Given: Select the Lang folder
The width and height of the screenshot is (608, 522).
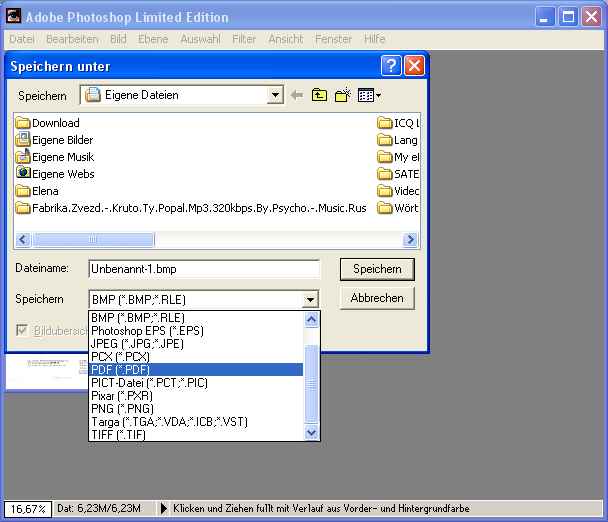Looking at the screenshot, I should [x=398, y=140].
